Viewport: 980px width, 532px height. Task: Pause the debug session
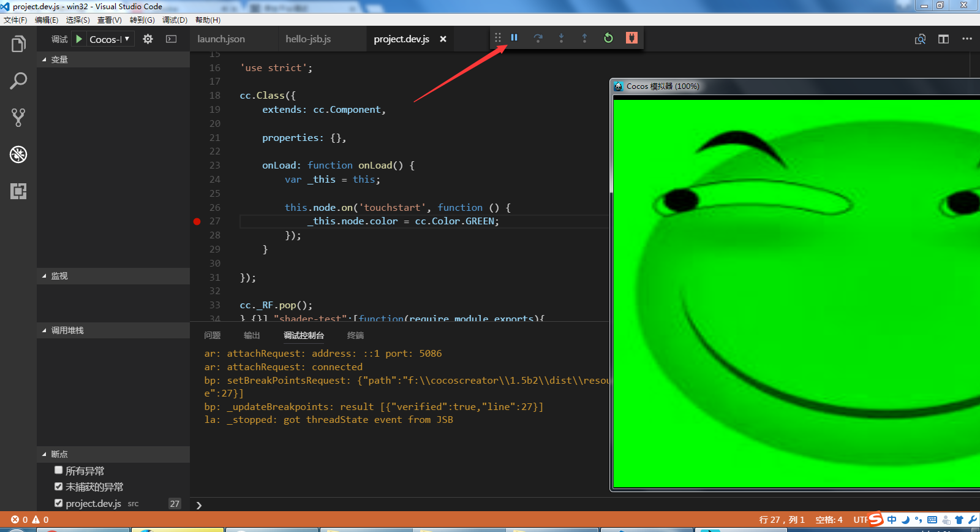(x=514, y=38)
